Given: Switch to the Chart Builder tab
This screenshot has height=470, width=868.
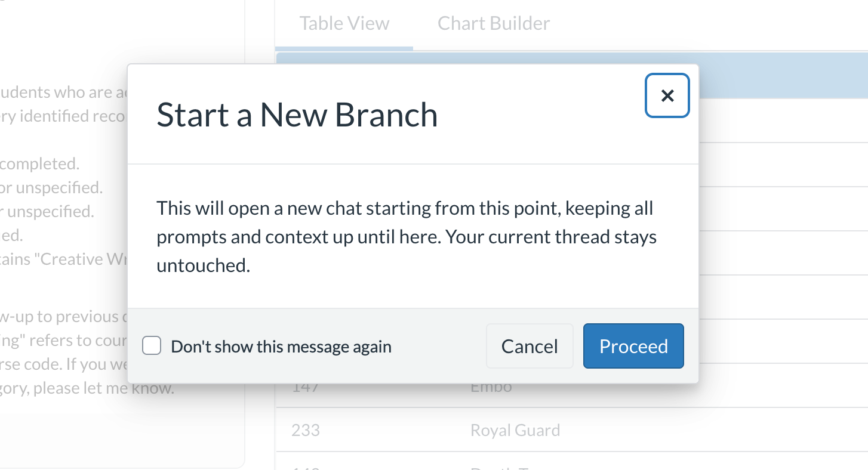Looking at the screenshot, I should tap(493, 23).
